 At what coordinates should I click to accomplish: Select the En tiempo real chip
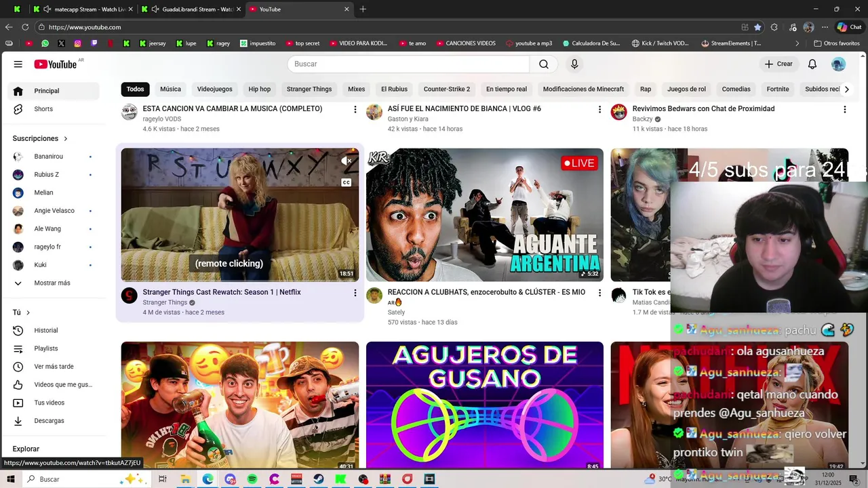[507, 89]
